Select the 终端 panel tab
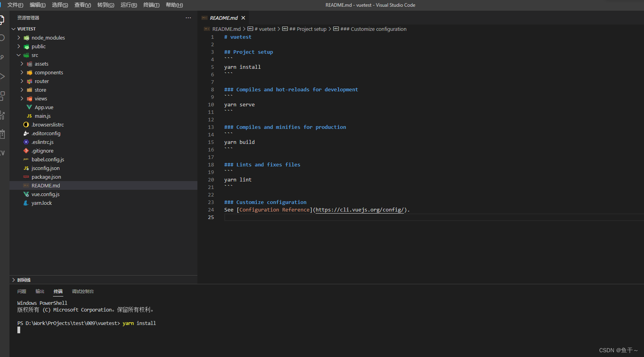Screen dimensions: 644x357 [58, 291]
